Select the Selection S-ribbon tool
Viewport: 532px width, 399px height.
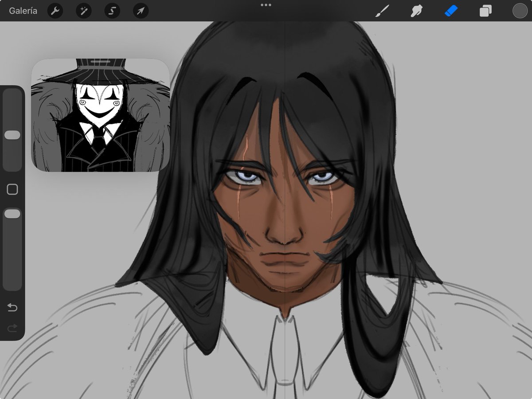click(x=112, y=11)
